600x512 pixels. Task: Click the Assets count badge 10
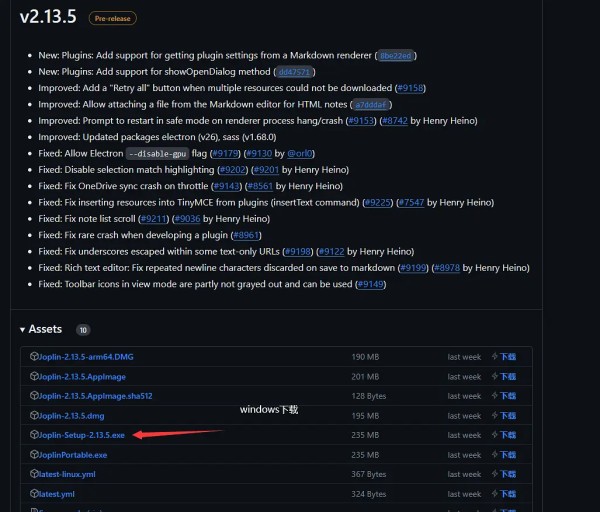pyautogui.click(x=83, y=330)
